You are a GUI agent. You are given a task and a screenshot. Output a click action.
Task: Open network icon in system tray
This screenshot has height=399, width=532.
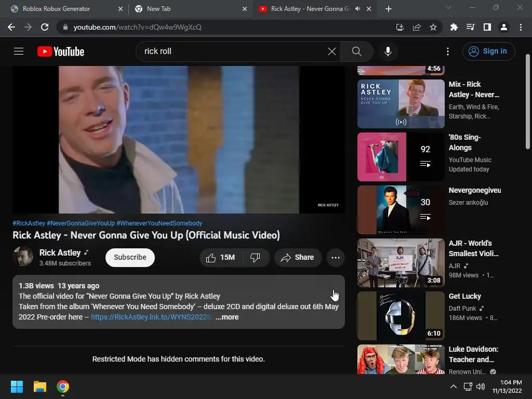pos(468,387)
